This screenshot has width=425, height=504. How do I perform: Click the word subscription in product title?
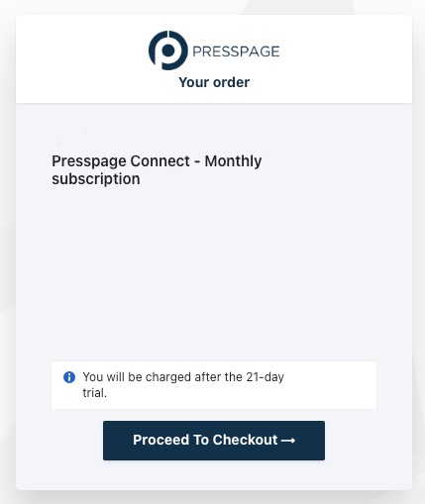click(x=96, y=179)
